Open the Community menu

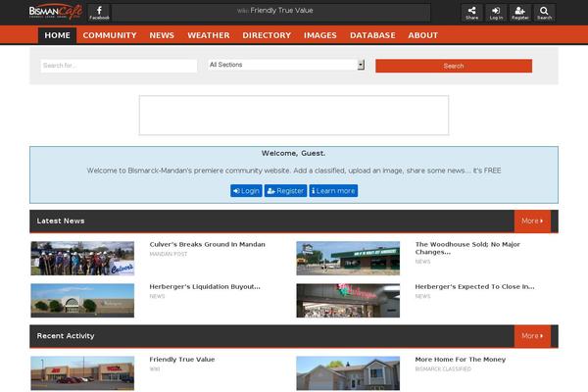tap(110, 35)
